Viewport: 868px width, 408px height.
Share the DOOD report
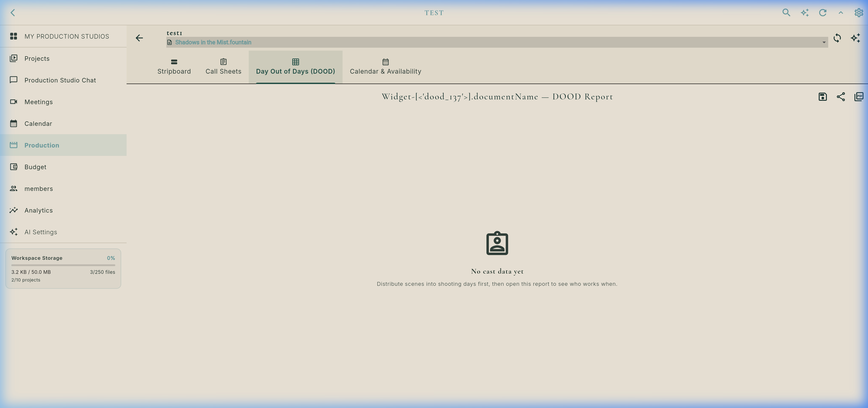coord(841,97)
